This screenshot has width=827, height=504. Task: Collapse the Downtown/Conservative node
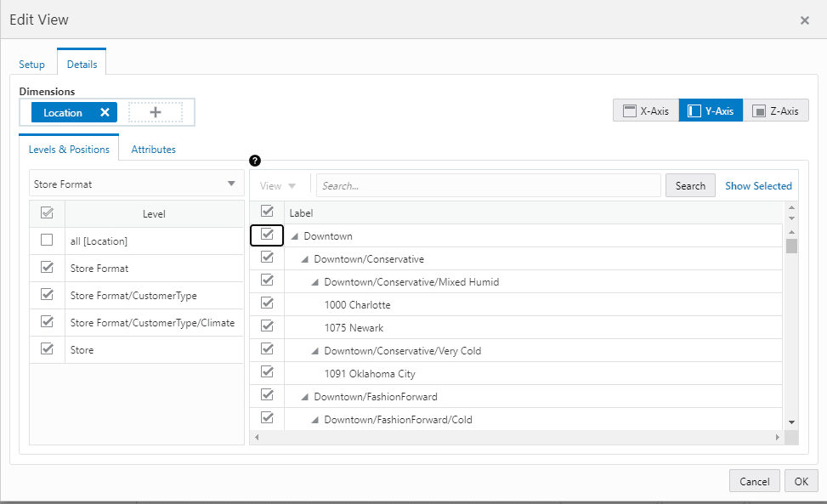click(x=305, y=259)
